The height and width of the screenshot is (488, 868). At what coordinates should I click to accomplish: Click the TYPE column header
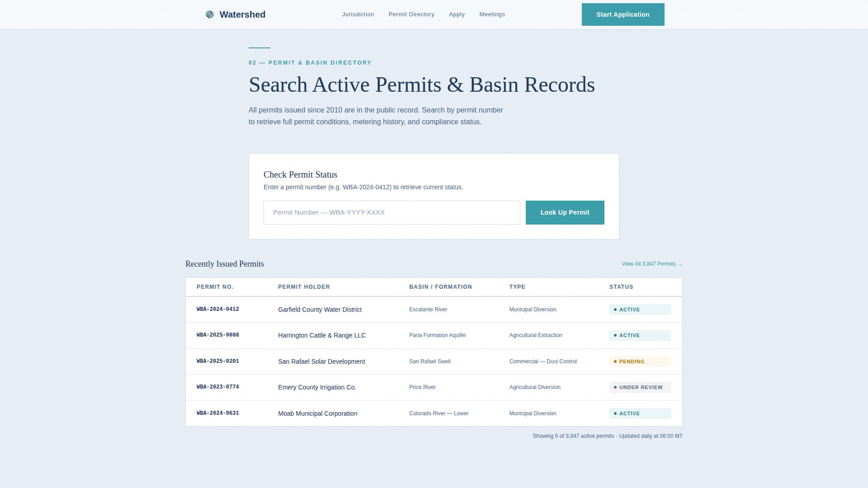[x=517, y=287]
